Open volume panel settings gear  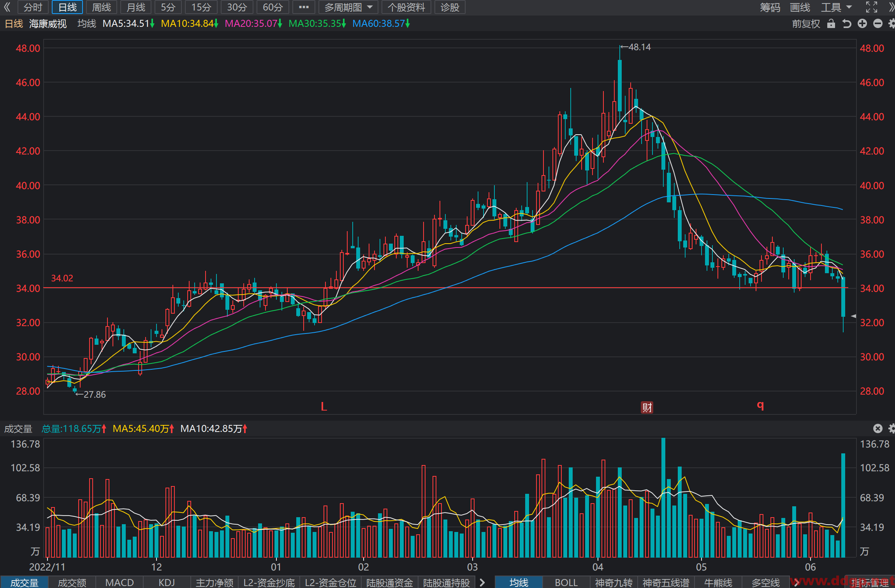pos(892,428)
